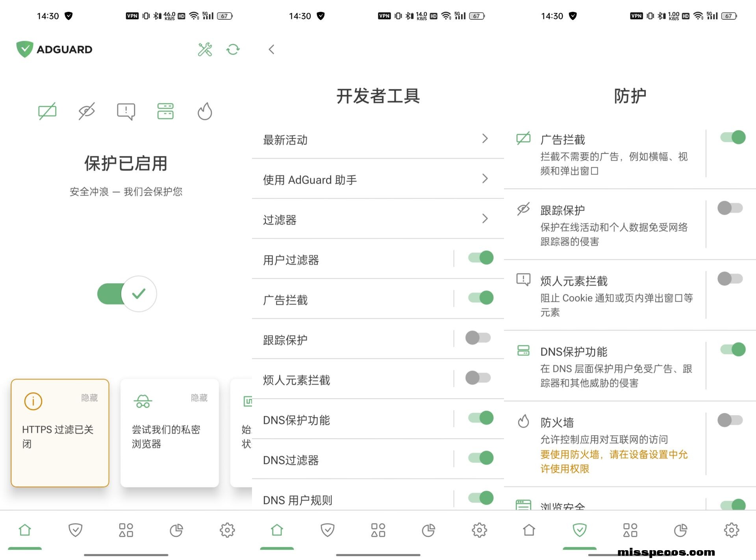Expand 过滤器 row chevron
Screen dimensions: 756x560
click(485, 218)
